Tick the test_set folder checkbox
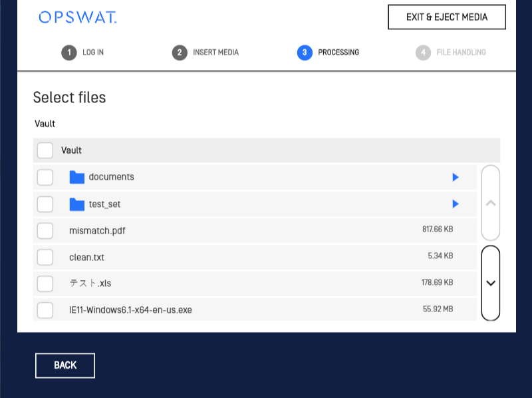Screen dimensions: 532x398 click(x=45, y=204)
